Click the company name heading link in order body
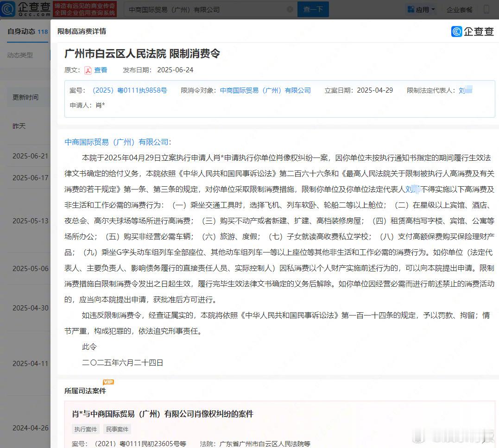Viewport: 499px width, 448px height. (x=116, y=142)
